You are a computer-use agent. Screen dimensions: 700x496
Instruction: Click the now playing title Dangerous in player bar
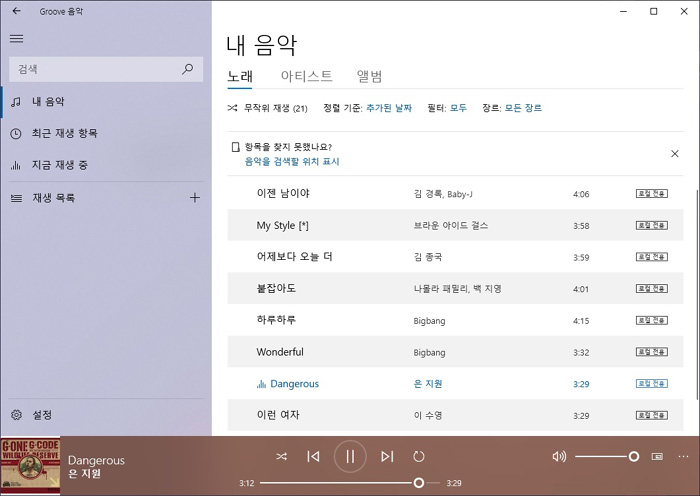coord(96,460)
